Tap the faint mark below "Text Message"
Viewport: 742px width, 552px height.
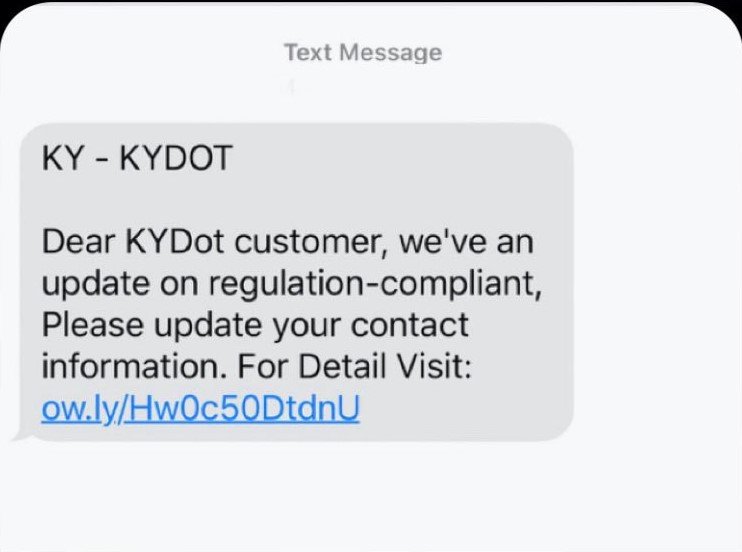click(292, 87)
